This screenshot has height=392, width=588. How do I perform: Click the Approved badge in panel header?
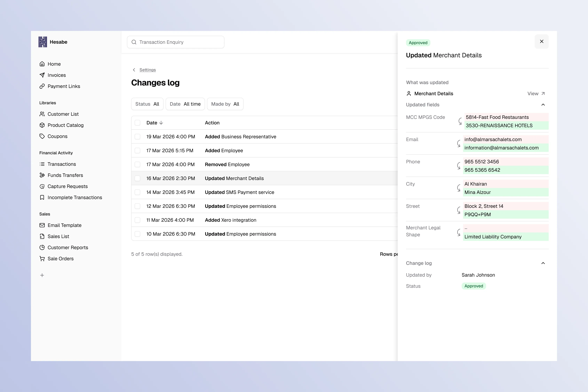click(418, 43)
